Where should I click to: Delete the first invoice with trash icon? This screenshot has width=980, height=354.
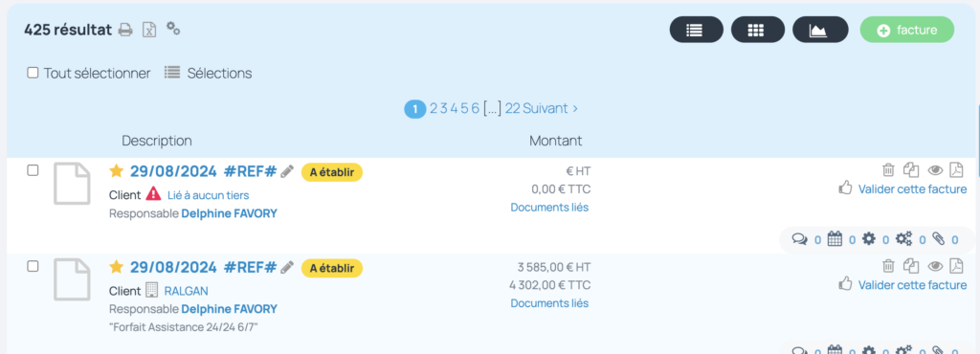coord(888,169)
